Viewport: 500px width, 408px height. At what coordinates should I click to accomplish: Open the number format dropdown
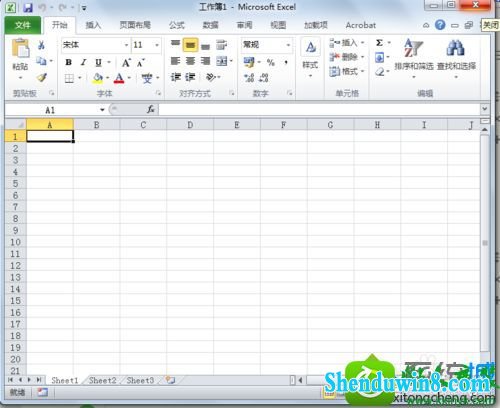coord(288,45)
